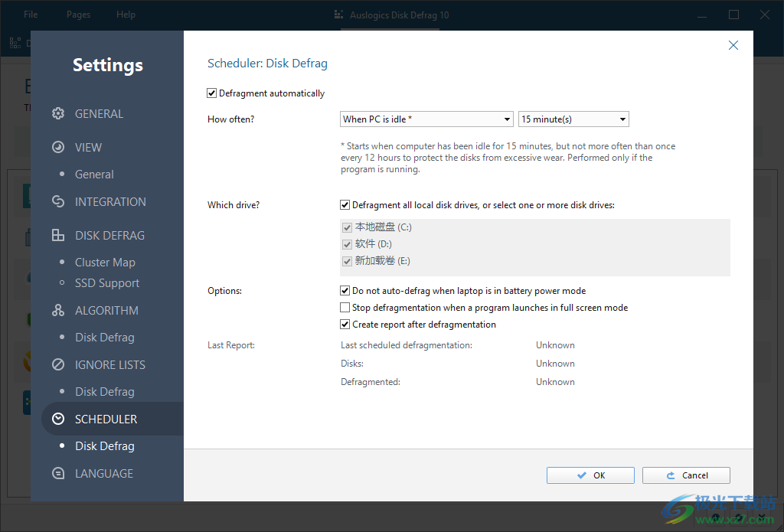Screen dimensions: 784x532
Task: Click the Scheduler: Disk Defrag heading
Action: click(x=267, y=64)
